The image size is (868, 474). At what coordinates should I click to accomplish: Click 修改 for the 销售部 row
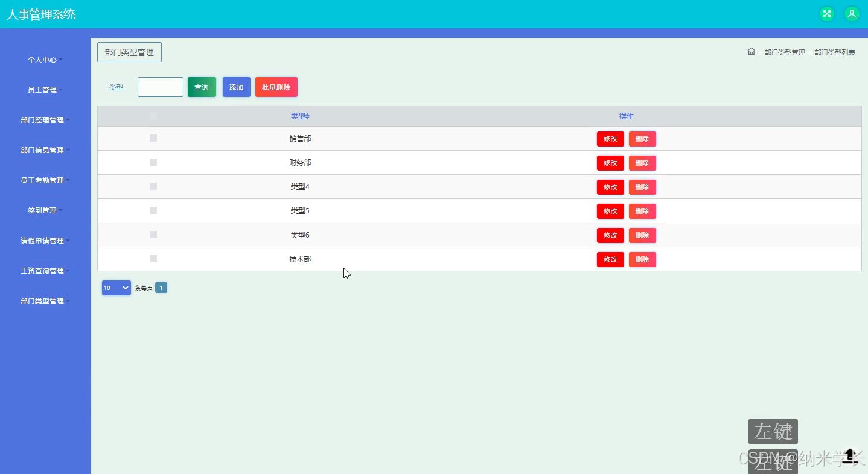click(610, 139)
